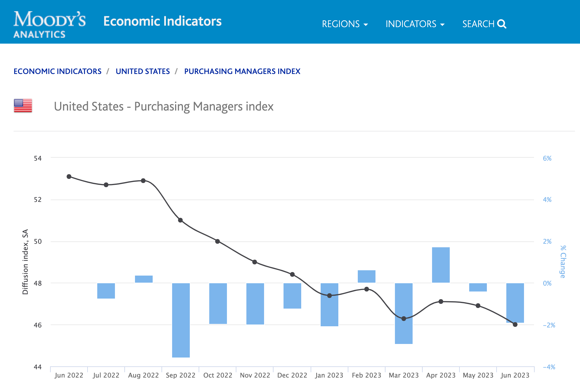580x392 pixels.
Task: Go to Economic Indicators breadcrumb link
Action: tap(57, 71)
